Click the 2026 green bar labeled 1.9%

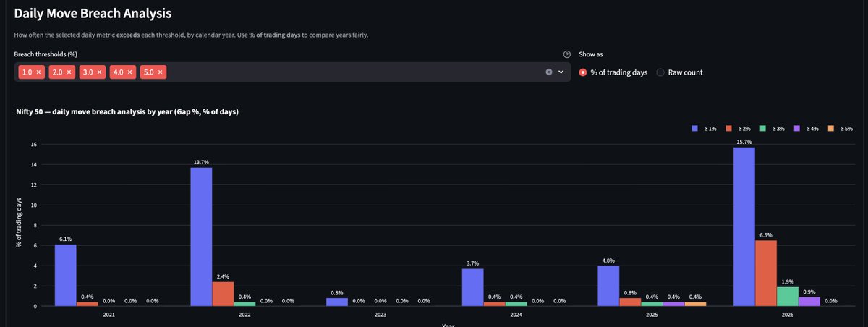[788, 297]
